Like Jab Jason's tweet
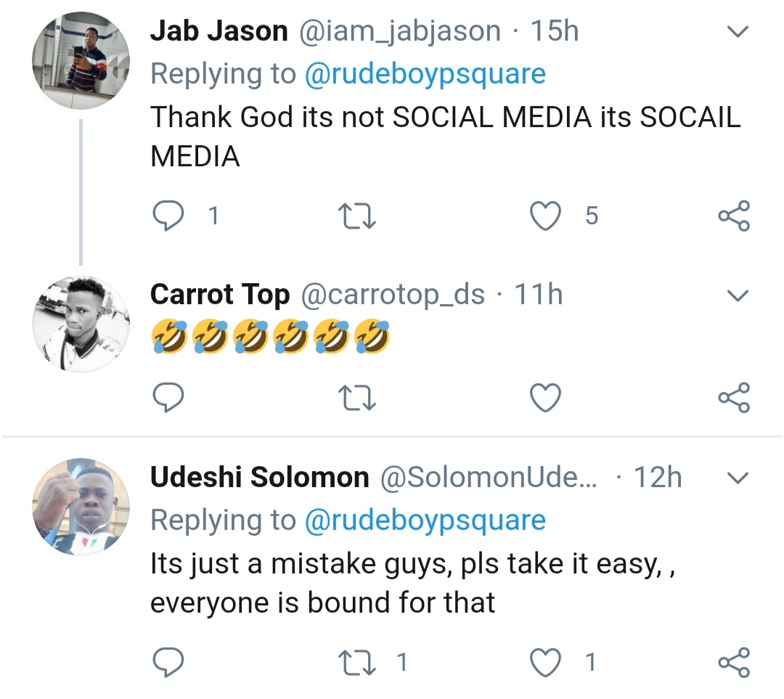 [546, 216]
